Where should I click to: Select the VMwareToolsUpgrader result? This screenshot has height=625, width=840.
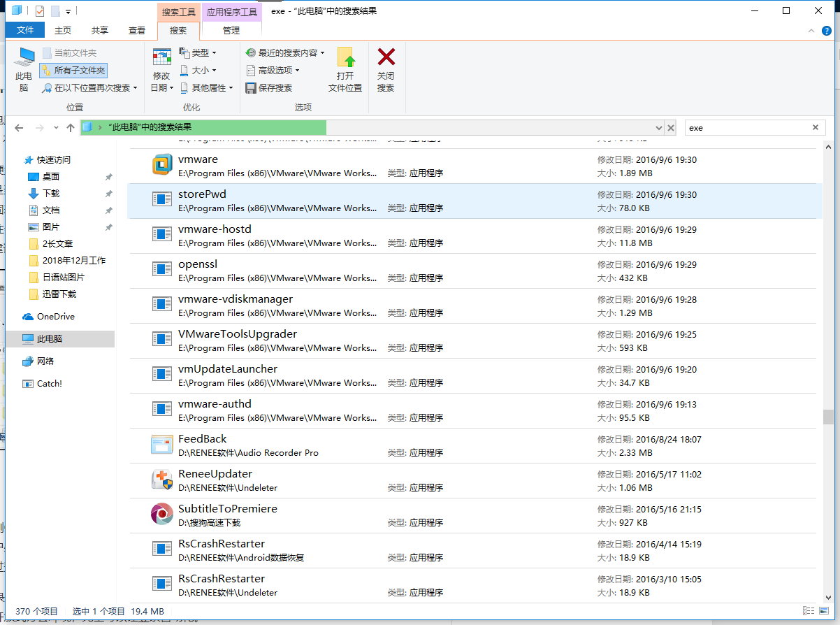(x=472, y=341)
